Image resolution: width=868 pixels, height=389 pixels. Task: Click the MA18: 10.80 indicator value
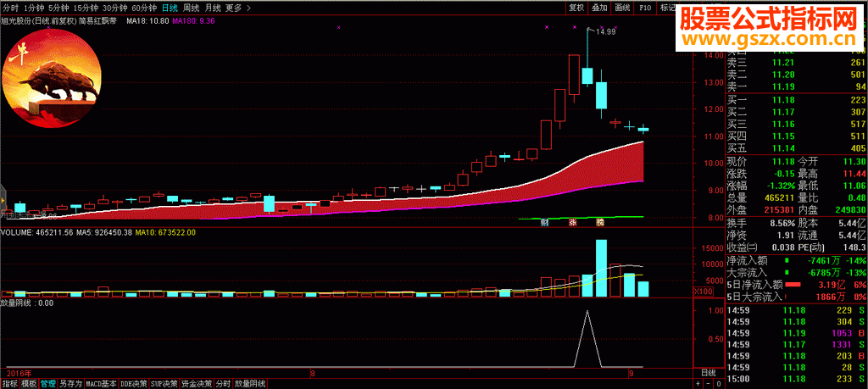click(147, 20)
